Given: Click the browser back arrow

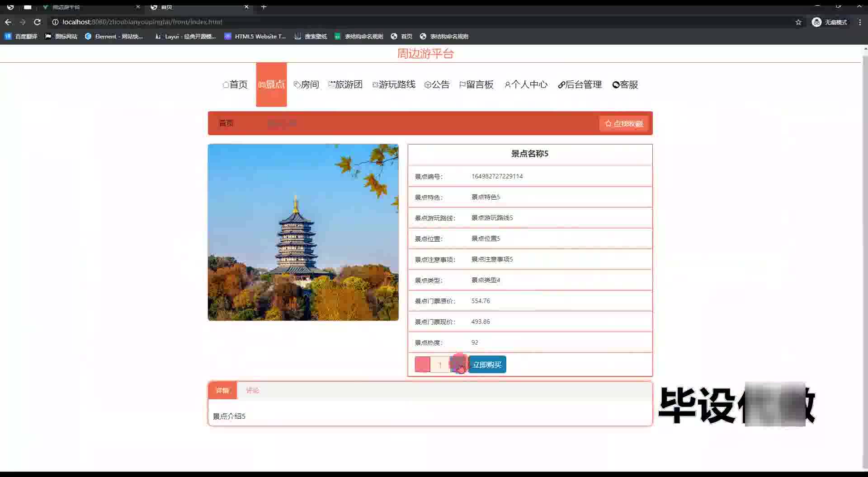Looking at the screenshot, I should point(8,22).
